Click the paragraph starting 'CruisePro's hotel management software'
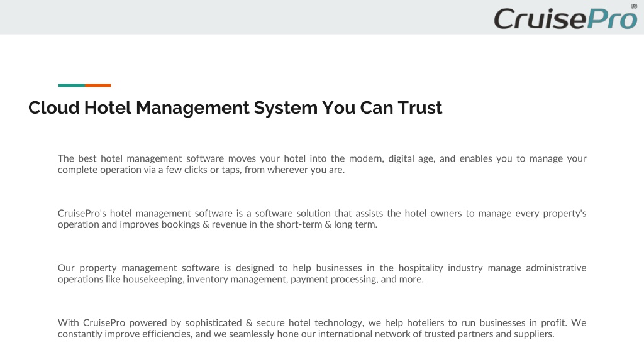Viewport: 644px width, 362px height. pyautogui.click(x=322, y=219)
